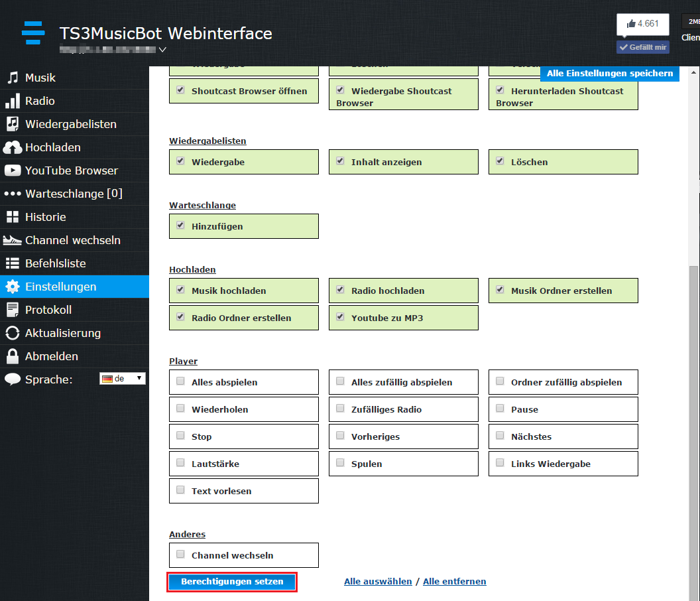The width and height of the screenshot is (700, 601).
Task: Click the Warteschlange three-dots icon
Action: (13, 194)
